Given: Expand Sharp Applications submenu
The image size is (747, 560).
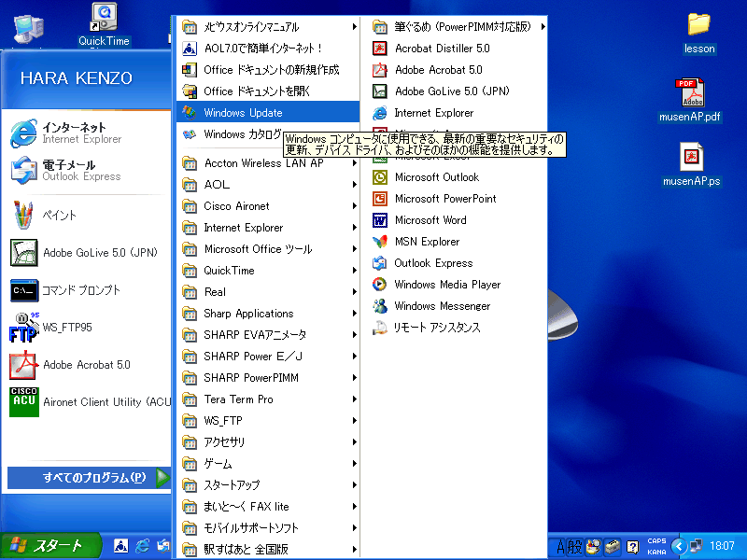Looking at the screenshot, I should 268,314.
